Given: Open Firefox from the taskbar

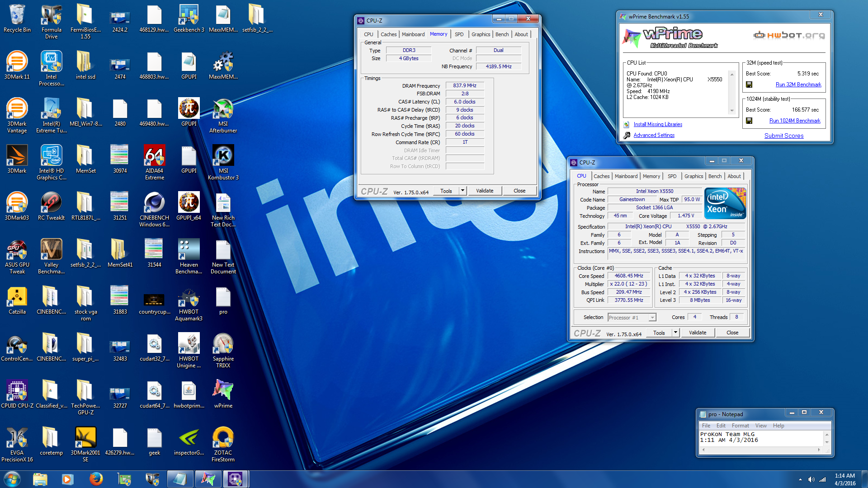Looking at the screenshot, I should pos(96,479).
